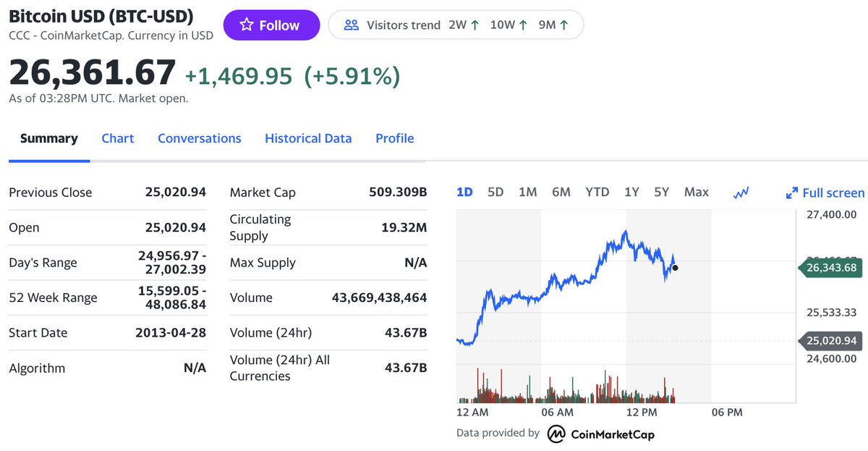Image resolution: width=868 pixels, height=451 pixels.
Task: Click the full screen expand arrows icon
Action: 792,193
